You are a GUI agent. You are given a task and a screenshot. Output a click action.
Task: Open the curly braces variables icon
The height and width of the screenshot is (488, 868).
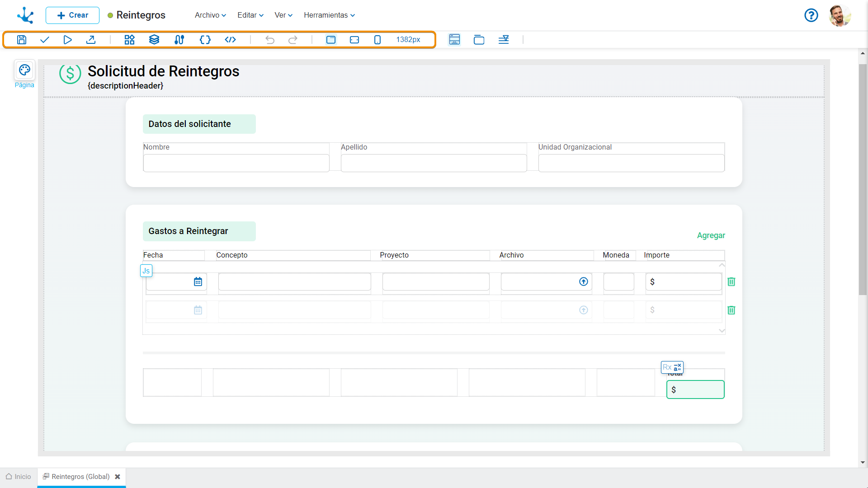tap(205, 40)
